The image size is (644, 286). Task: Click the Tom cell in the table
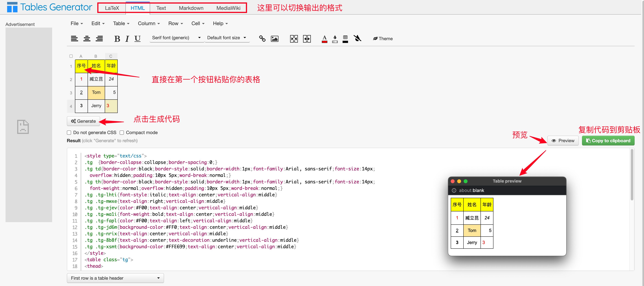[96, 92]
